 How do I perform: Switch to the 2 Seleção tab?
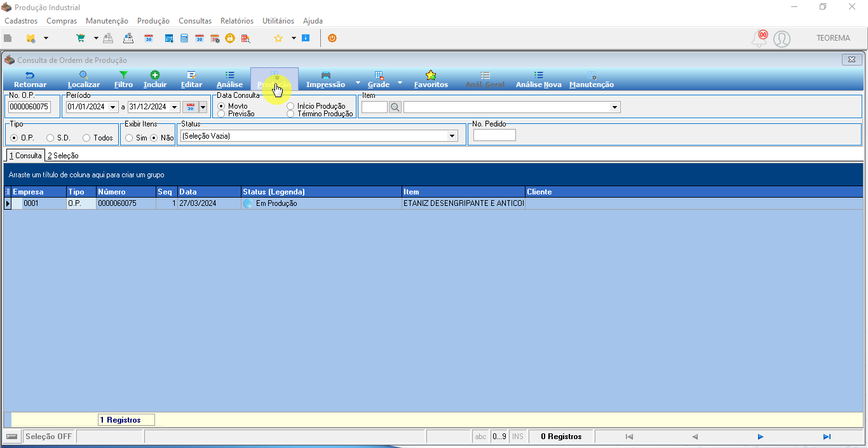coord(63,156)
